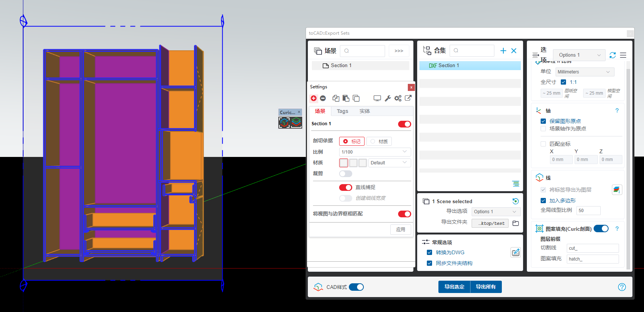This screenshot has height=312, width=644.
Task: Click the export folder browse icon
Action: 516,223
